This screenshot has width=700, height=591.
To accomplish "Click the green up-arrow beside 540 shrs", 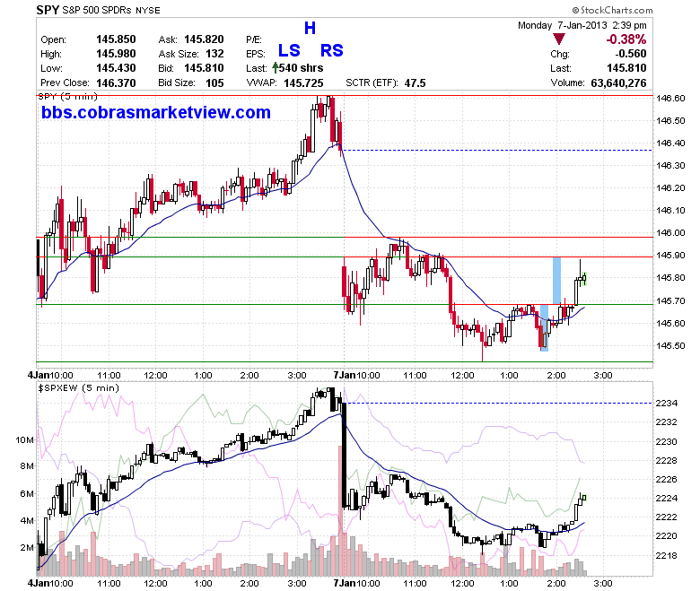I will point(276,68).
